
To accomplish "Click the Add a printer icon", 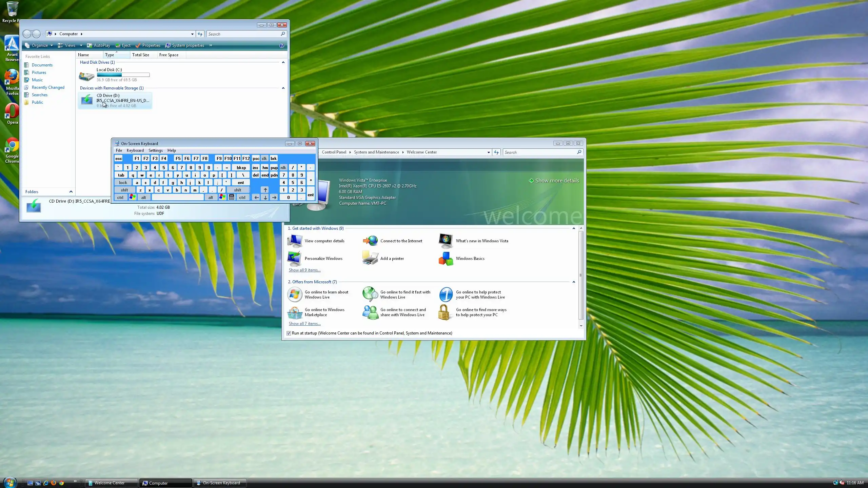I will 370,259.
